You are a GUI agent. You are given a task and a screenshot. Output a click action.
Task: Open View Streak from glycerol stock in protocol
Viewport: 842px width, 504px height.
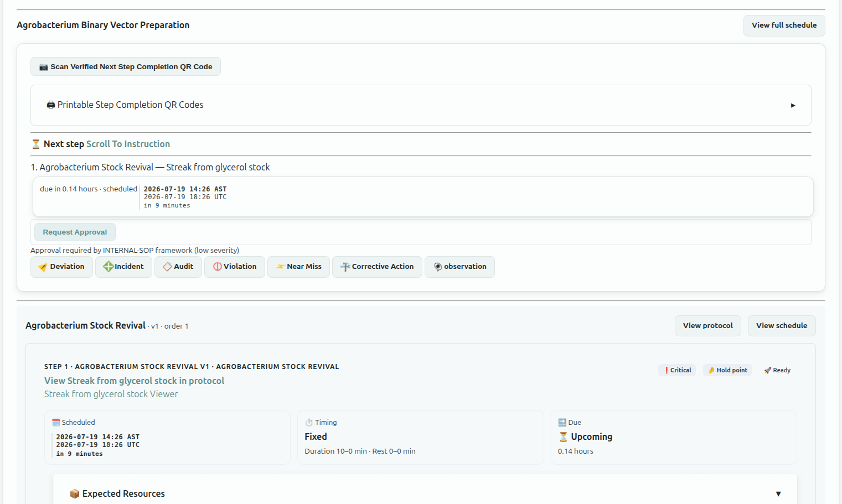[134, 381]
